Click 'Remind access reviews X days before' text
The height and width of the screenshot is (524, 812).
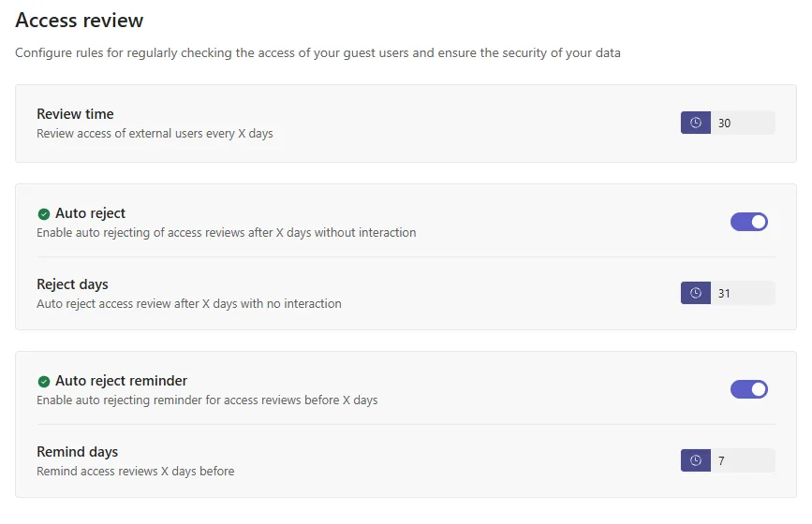click(135, 472)
